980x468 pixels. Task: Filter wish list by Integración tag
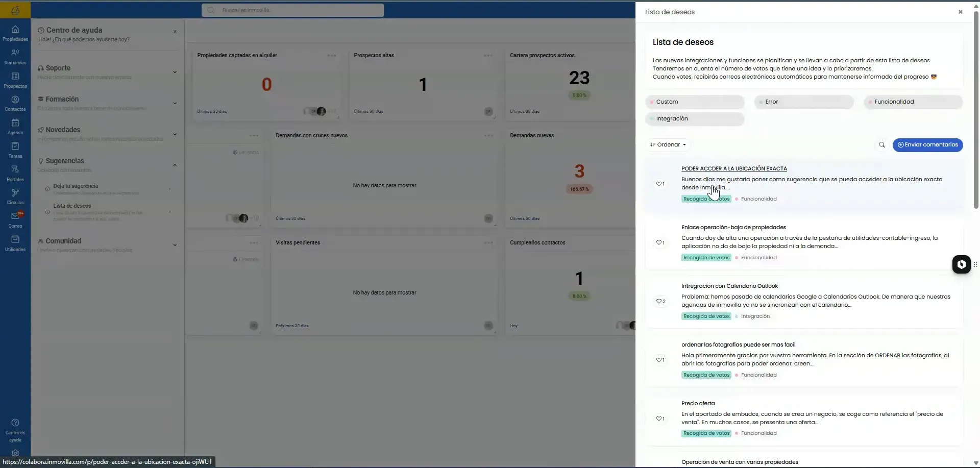tap(694, 119)
